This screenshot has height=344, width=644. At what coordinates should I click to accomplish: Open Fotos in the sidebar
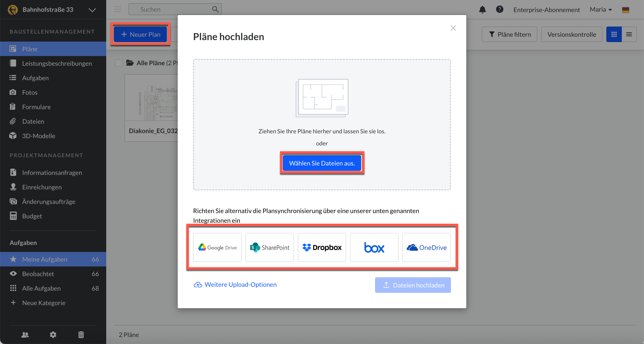(30, 92)
